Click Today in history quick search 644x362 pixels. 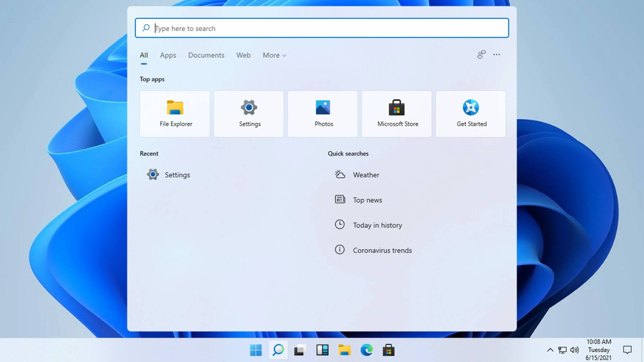[x=377, y=225]
